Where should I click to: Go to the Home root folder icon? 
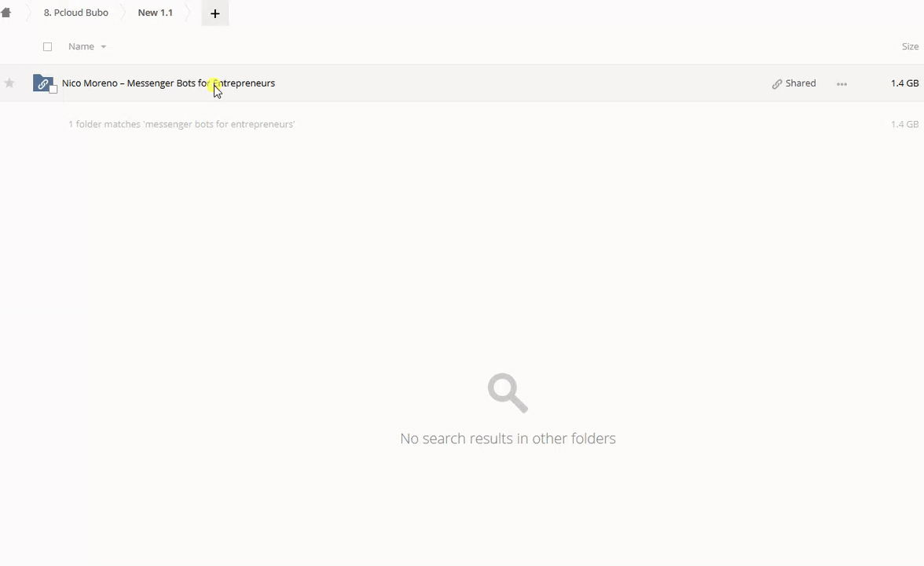pyautogui.click(x=6, y=13)
